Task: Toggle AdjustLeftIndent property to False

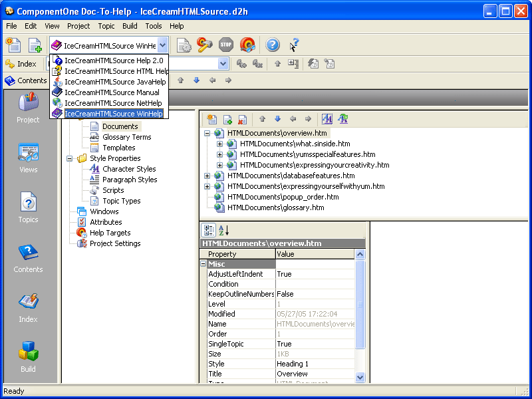Action: pos(313,274)
